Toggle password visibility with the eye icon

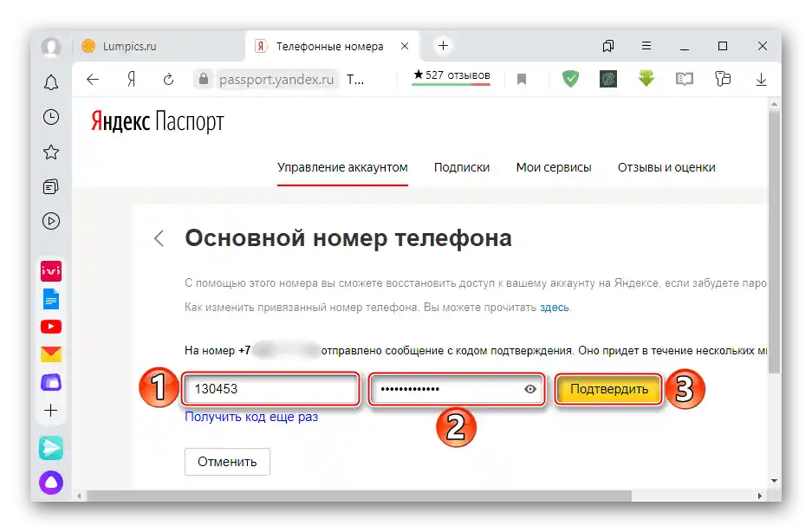click(x=529, y=389)
